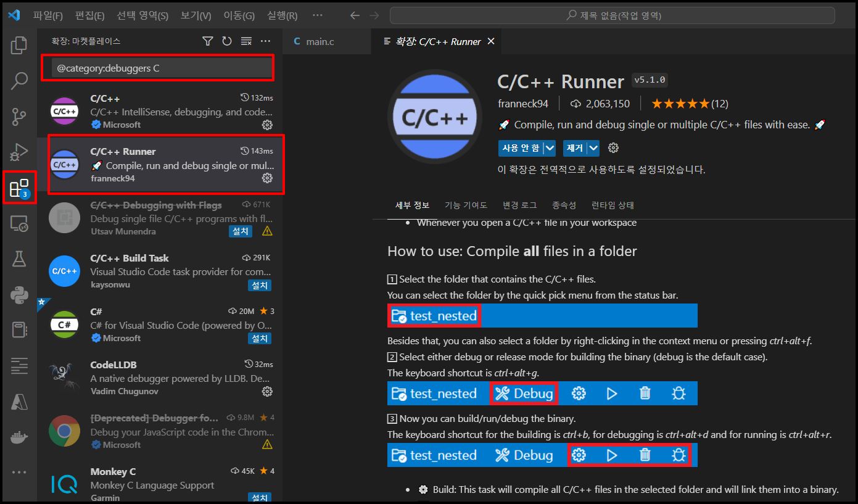Close the 확장: C/C++ Runner tab
Viewport: 858px width, 504px height.
coord(491,41)
